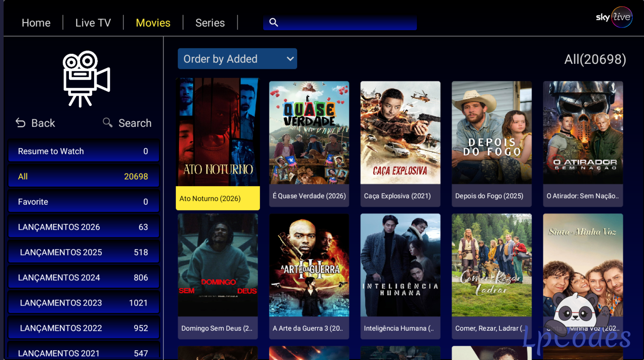The width and height of the screenshot is (644, 360).
Task: Click the sidebar Search magnifier icon
Action: [107, 122]
